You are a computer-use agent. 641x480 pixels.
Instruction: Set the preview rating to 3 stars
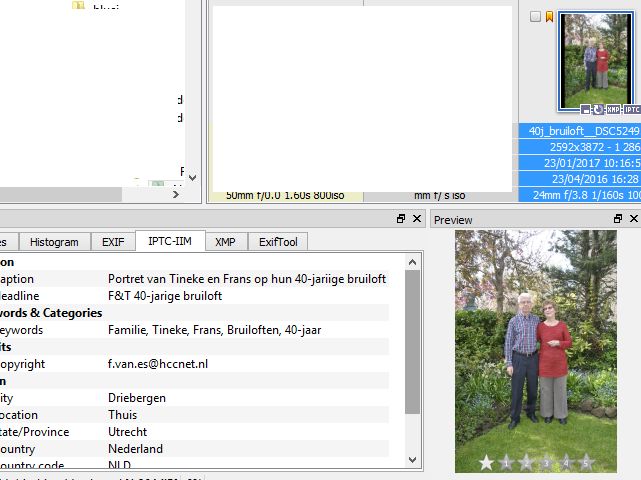(x=546, y=462)
